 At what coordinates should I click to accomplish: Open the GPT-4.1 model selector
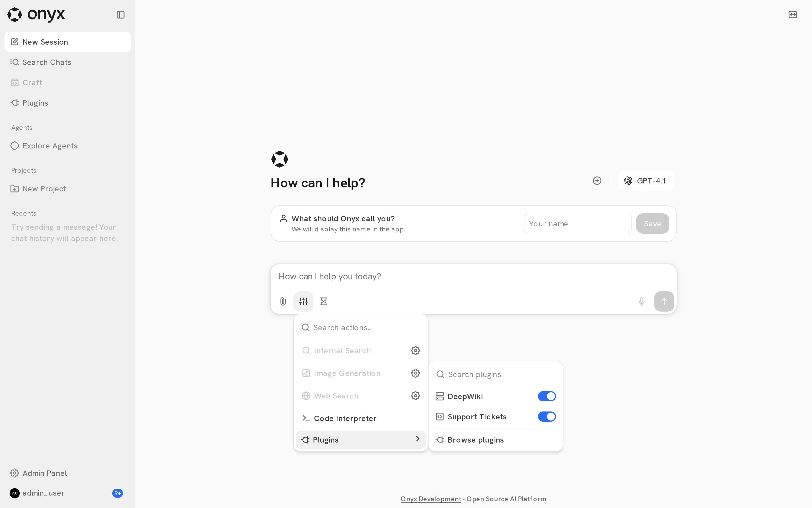coord(646,181)
